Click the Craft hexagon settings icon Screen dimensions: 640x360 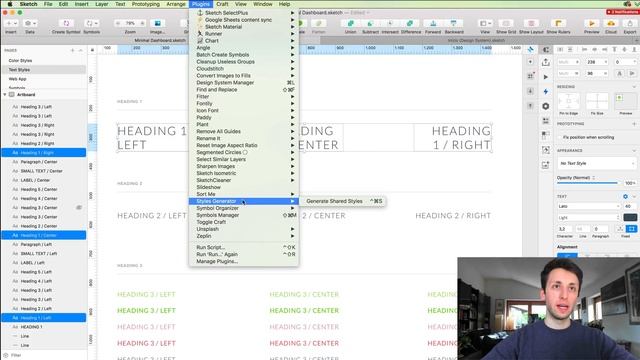(x=546, y=106)
